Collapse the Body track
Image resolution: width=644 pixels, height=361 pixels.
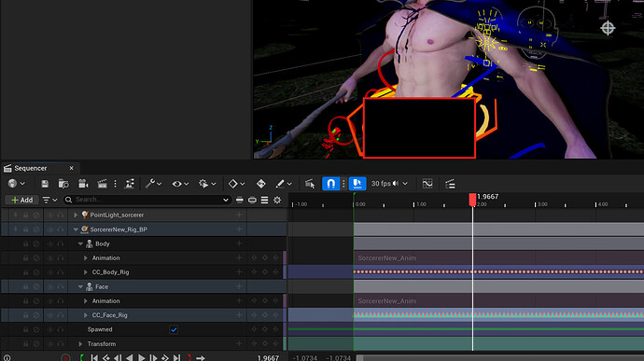click(x=80, y=244)
